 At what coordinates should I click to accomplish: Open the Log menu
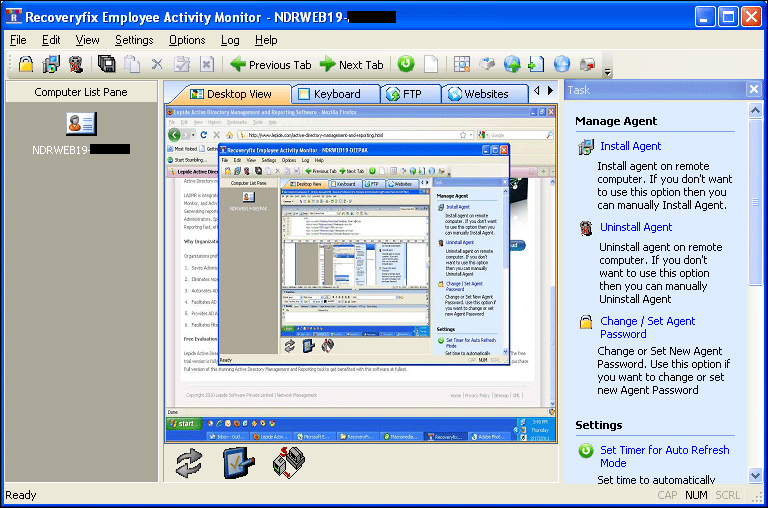(230, 40)
